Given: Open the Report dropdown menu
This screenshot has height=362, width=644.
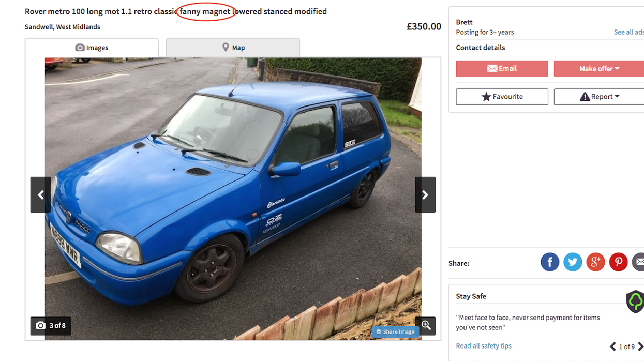Looking at the screenshot, I should pos(599,97).
